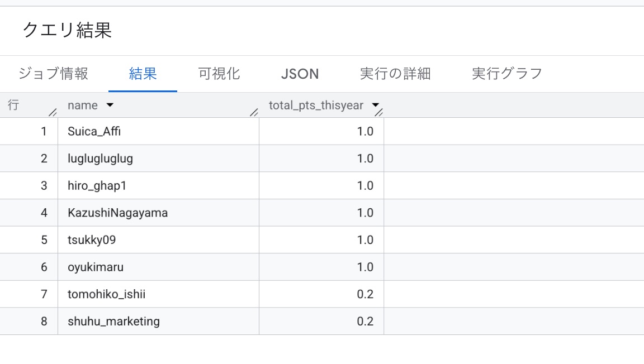This screenshot has height=364, width=644.
Task: Click the hiro_ghap1 name cell
Action: pos(97,186)
